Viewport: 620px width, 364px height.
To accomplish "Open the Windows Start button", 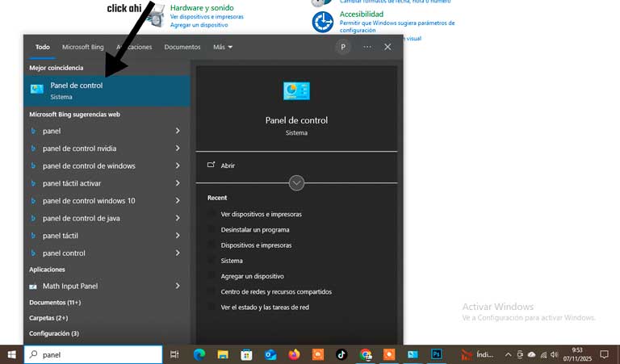I will point(11,354).
